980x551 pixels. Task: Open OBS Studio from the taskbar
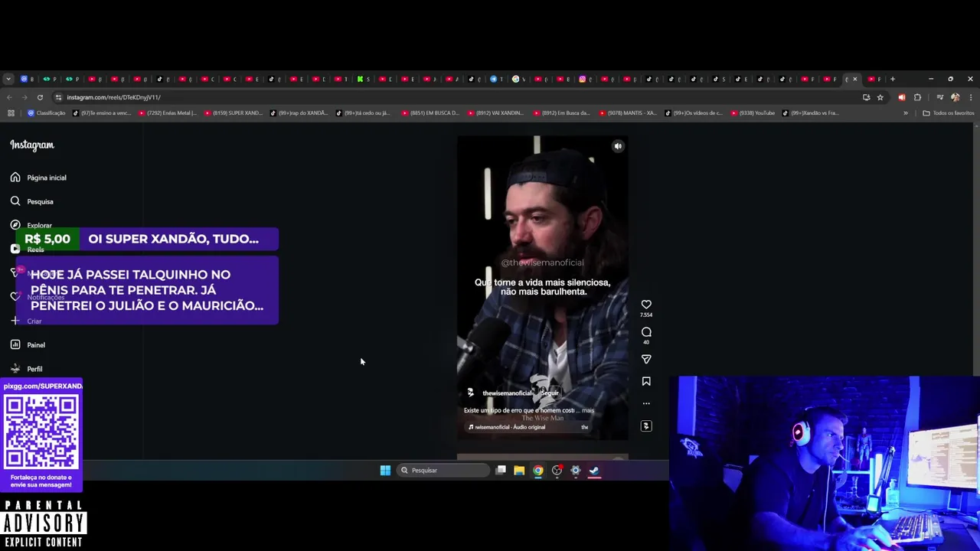(x=557, y=471)
